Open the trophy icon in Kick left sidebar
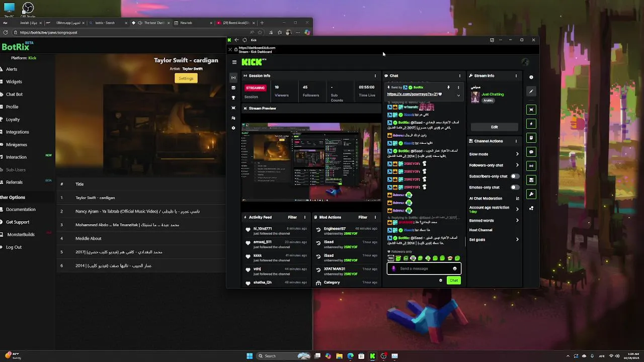 [233, 98]
